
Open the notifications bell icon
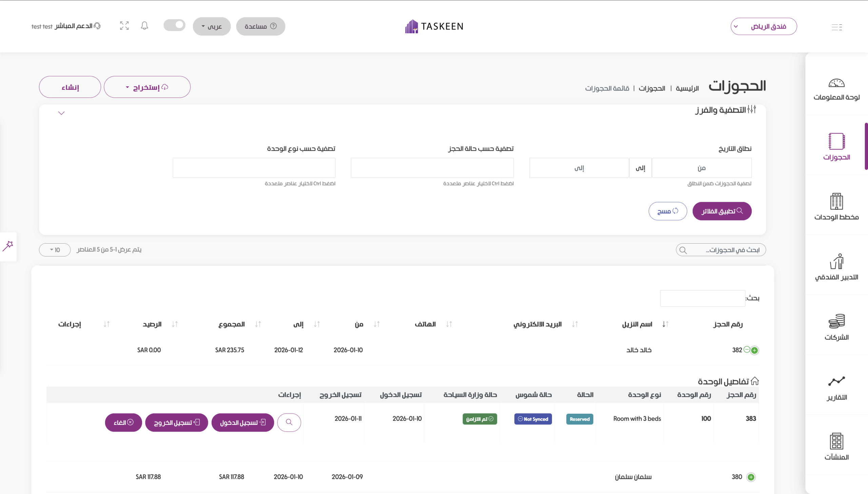(144, 26)
